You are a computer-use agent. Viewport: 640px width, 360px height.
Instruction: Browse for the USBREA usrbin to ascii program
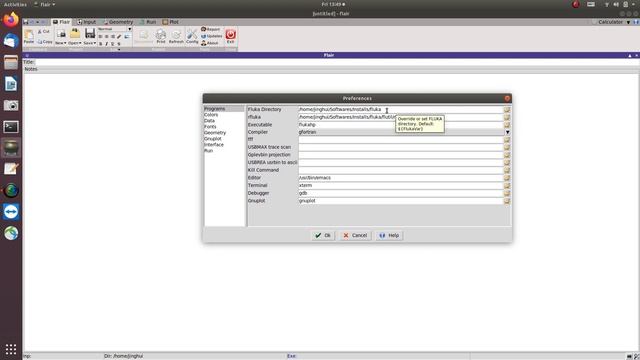[507, 162]
